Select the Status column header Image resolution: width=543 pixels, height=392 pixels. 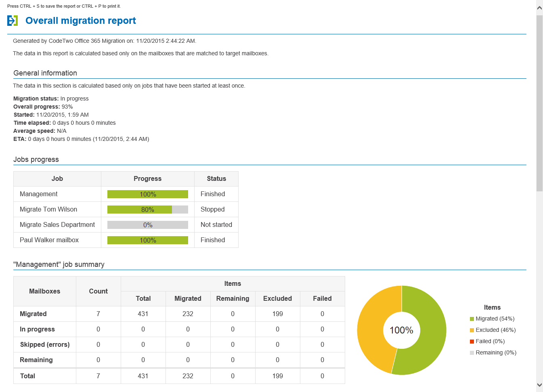click(x=216, y=179)
